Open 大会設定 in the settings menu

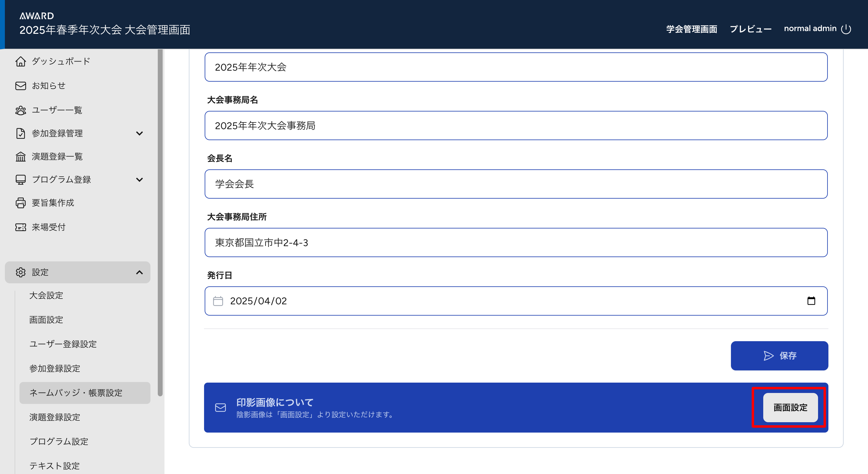pos(46,295)
